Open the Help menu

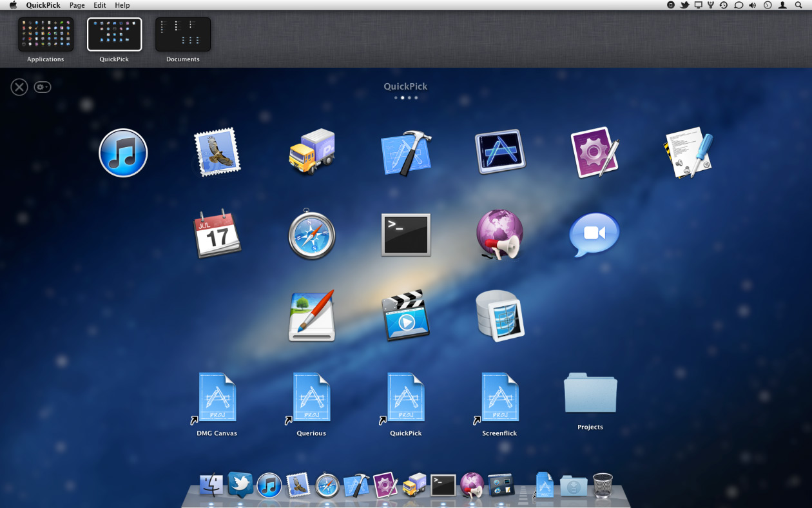coord(122,5)
